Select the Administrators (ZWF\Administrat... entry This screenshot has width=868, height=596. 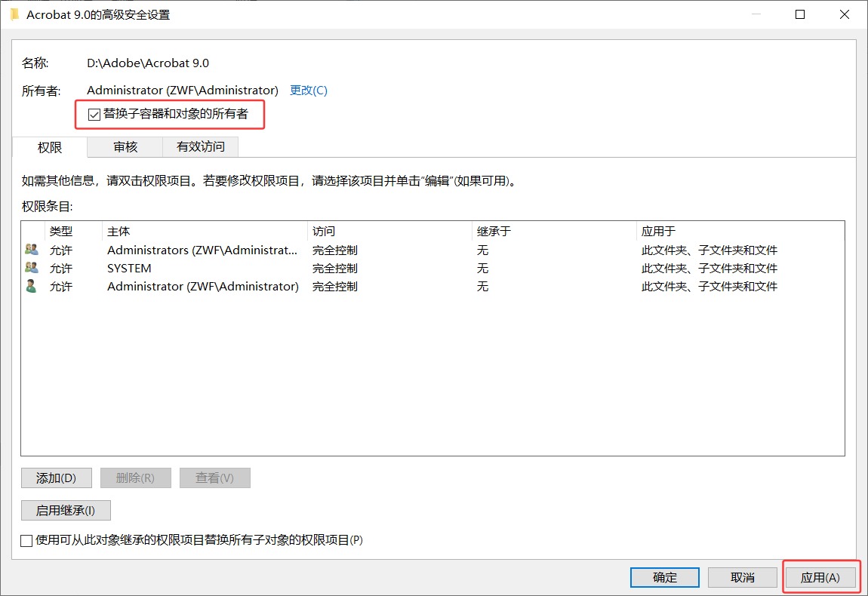pos(432,250)
